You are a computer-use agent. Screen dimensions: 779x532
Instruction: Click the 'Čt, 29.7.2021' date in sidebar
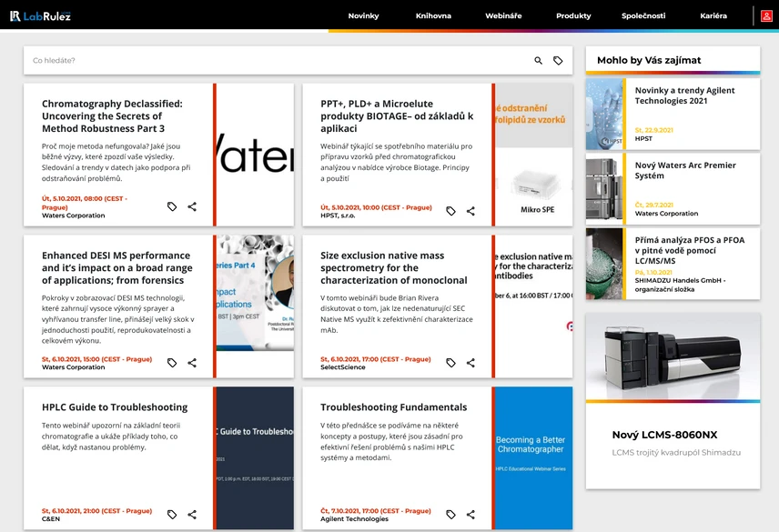click(x=653, y=205)
